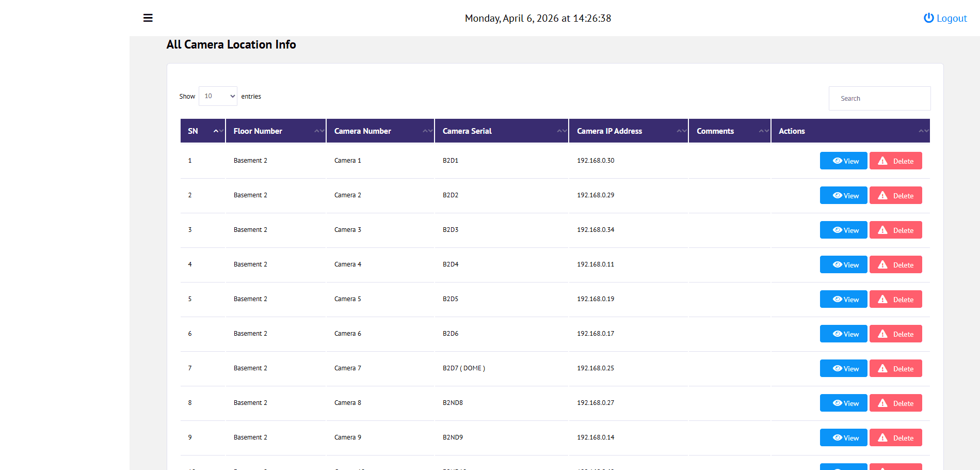Sort table by SN column
Screen dimensions: 980x470
pos(202,131)
